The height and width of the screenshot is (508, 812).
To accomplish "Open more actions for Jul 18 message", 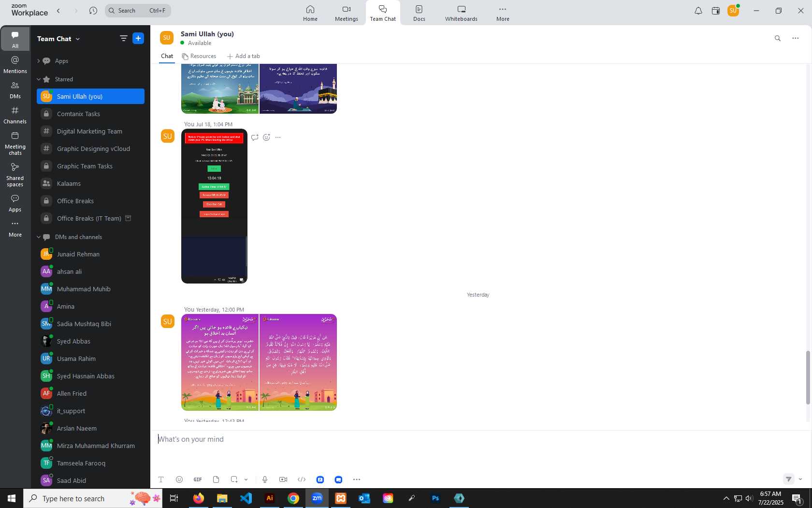I will pos(278,137).
